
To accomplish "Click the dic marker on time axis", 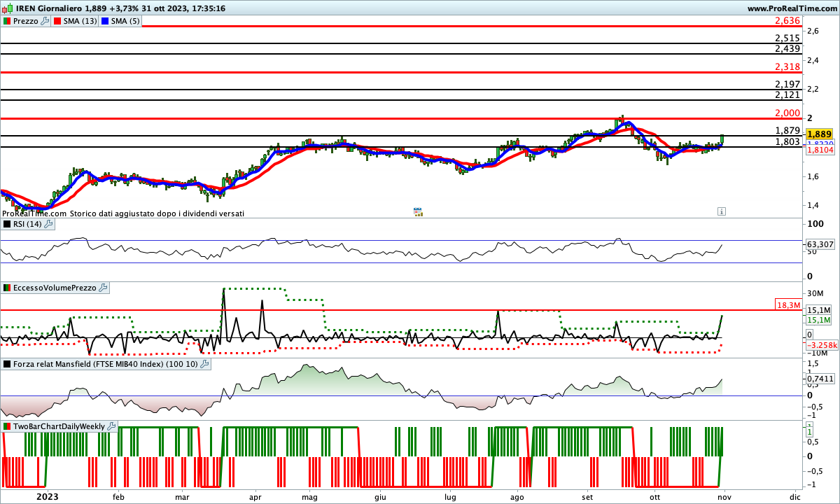I will 794,496.
